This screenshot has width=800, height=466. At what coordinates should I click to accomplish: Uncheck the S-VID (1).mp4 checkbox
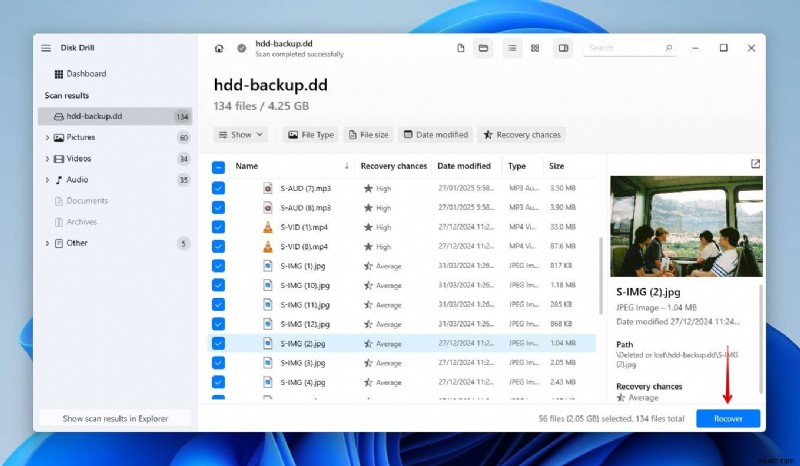point(218,227)
